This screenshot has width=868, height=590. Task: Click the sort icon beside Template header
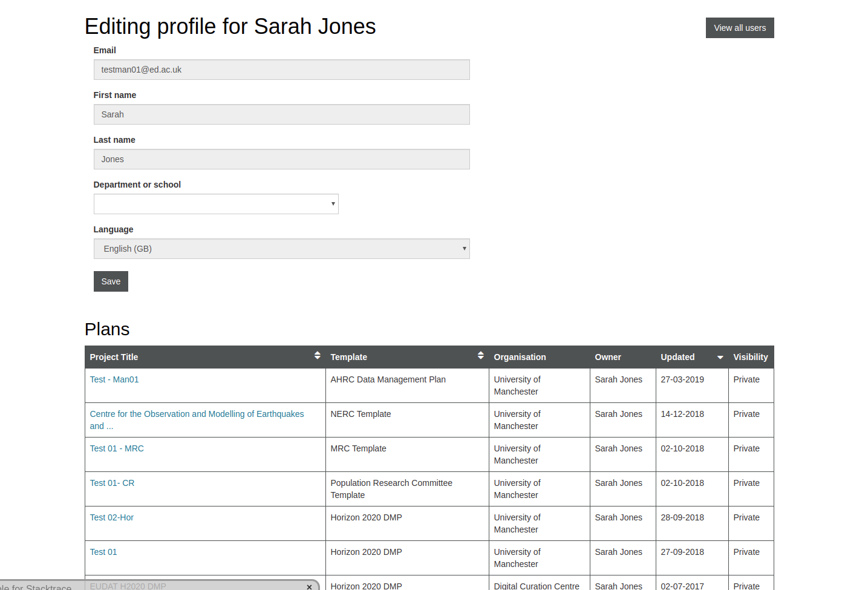(480, 356)
